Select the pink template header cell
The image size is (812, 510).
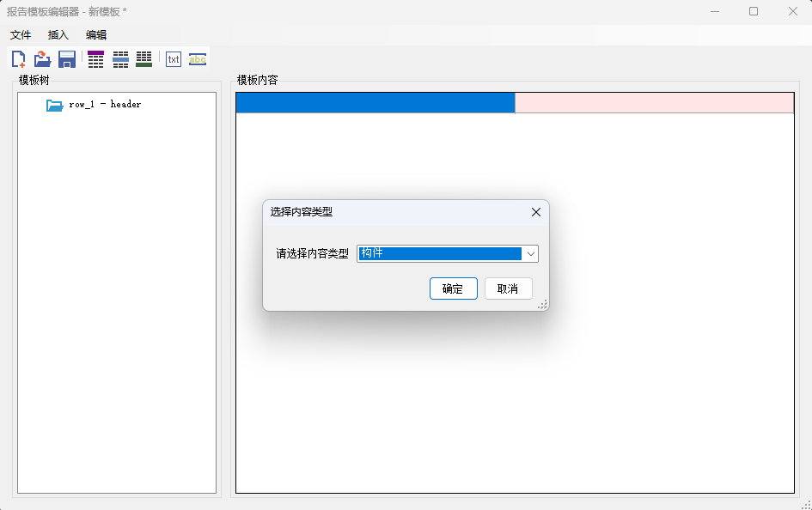click(x=654, y=103)
